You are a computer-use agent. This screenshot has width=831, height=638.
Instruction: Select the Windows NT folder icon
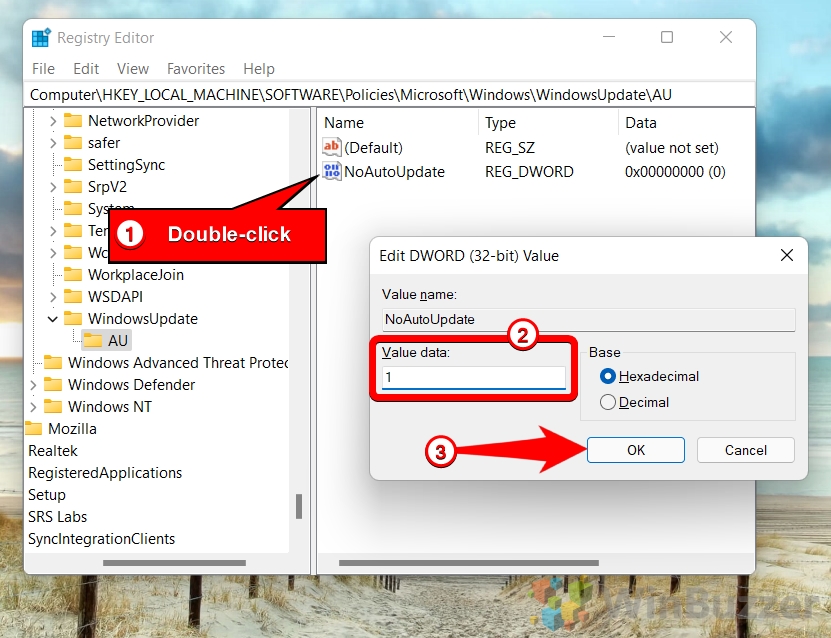coord(52,406)
